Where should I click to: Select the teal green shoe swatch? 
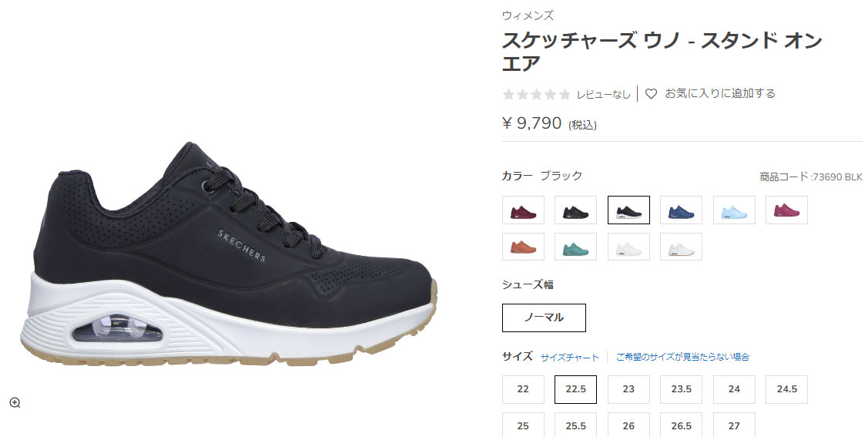click(576, 247)
